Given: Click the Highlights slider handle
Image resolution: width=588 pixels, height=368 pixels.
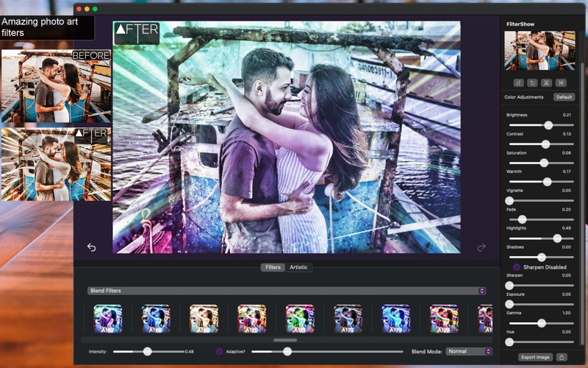Looking at the screenshot, I should [557, 238].
